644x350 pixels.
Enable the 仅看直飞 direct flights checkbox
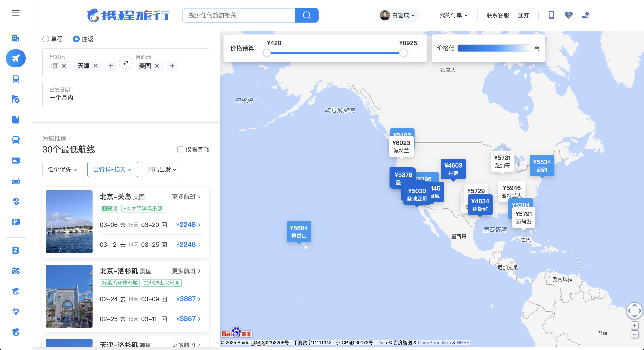coord(180,149)
